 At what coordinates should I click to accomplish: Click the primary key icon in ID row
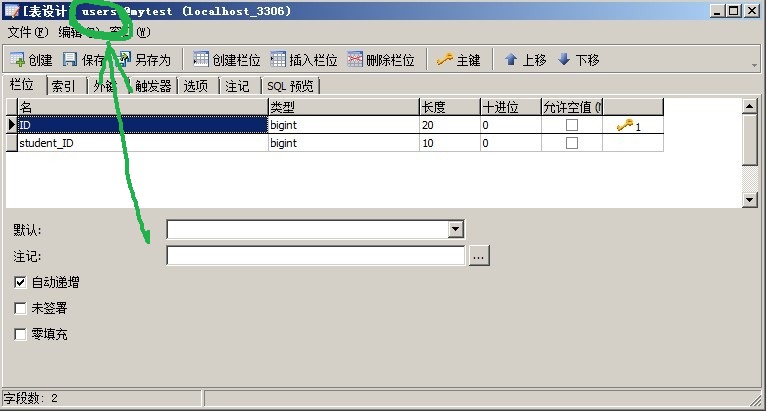coord(625,125)
